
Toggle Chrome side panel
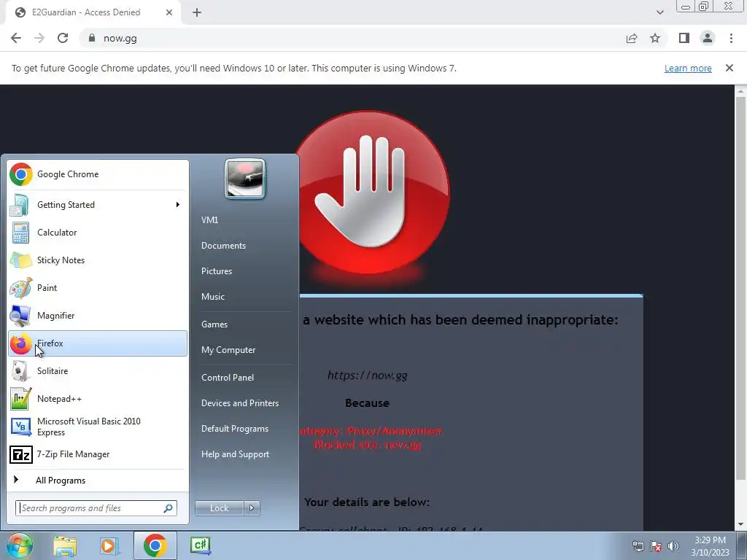(684, 38)
